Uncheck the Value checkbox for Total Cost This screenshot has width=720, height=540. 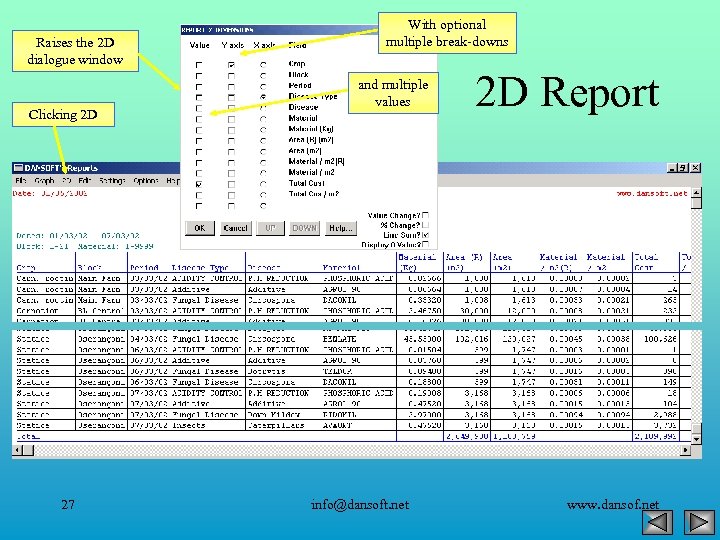(199, 185)
